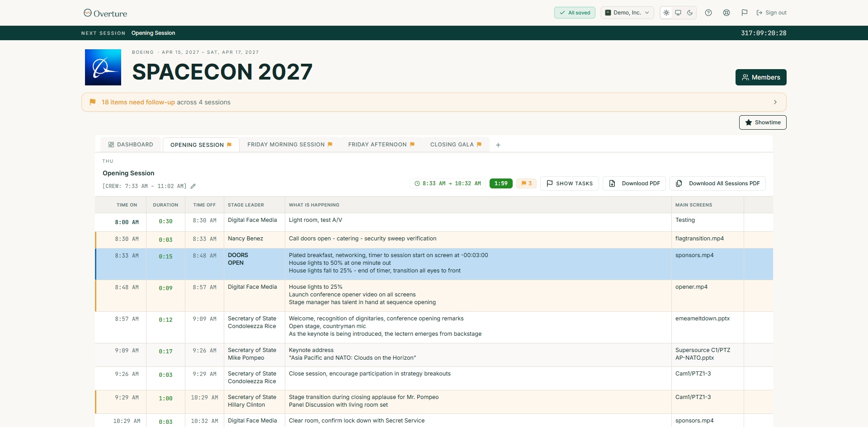Click the countdown timer 317:09:20:28
The image size is (868, 427).
[x=764, y=33]
